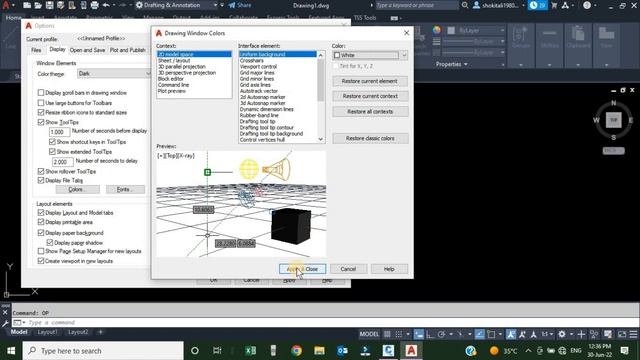This screenshot has width=640, height=360.
Task: Open the Home ribbon tab
Action: [x=13, y=18]
